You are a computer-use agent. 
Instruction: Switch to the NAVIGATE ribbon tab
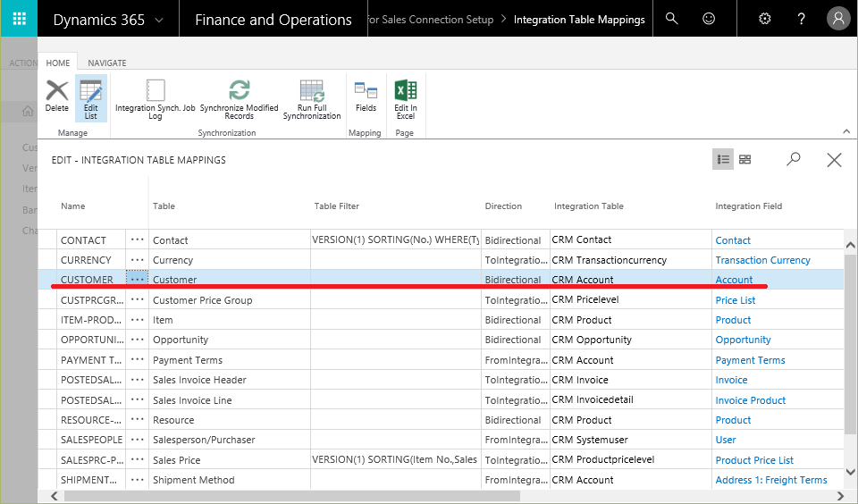107,63
